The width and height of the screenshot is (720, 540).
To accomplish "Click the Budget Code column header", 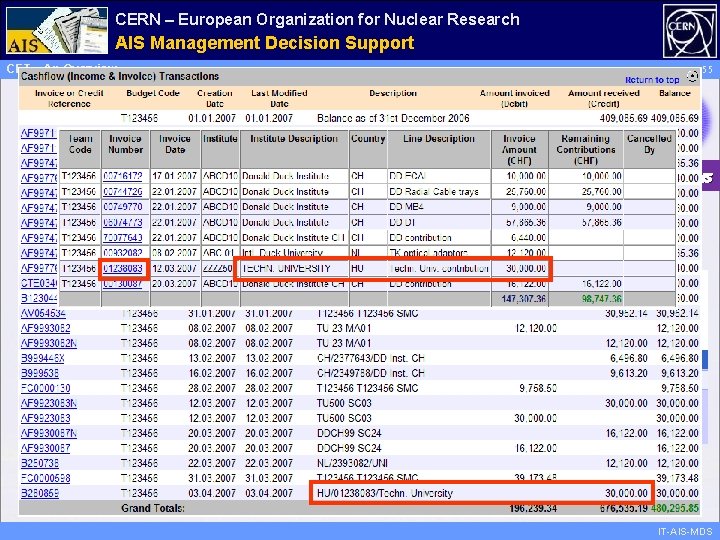I will [x=153, y=93].
